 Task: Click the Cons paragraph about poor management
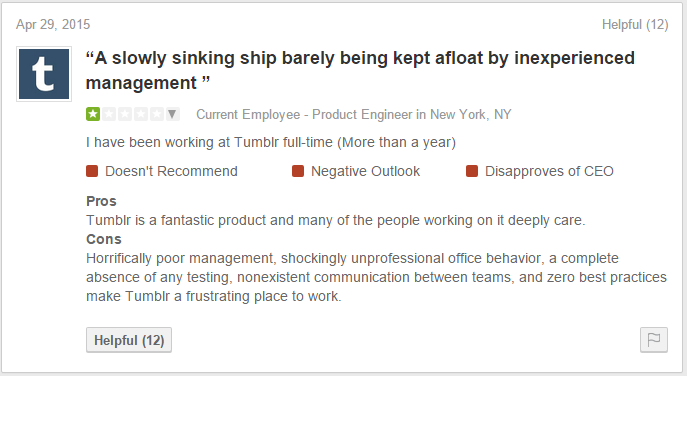(376, 277)
